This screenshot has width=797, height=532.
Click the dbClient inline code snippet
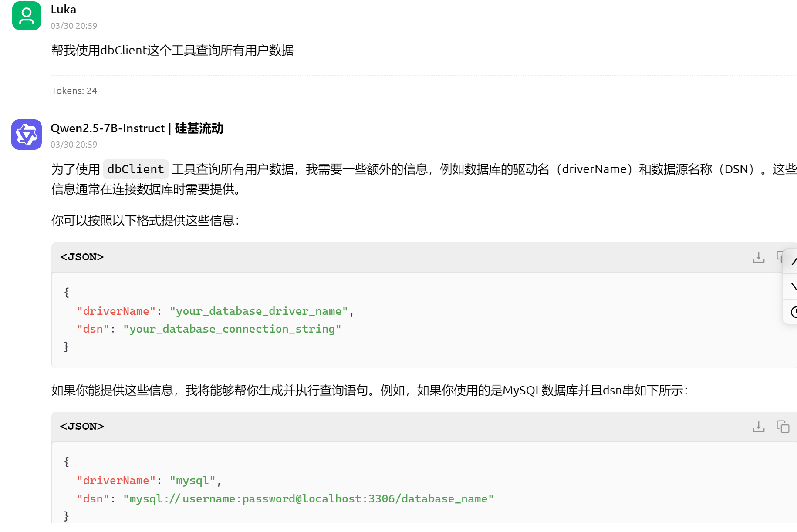(135, 169)
